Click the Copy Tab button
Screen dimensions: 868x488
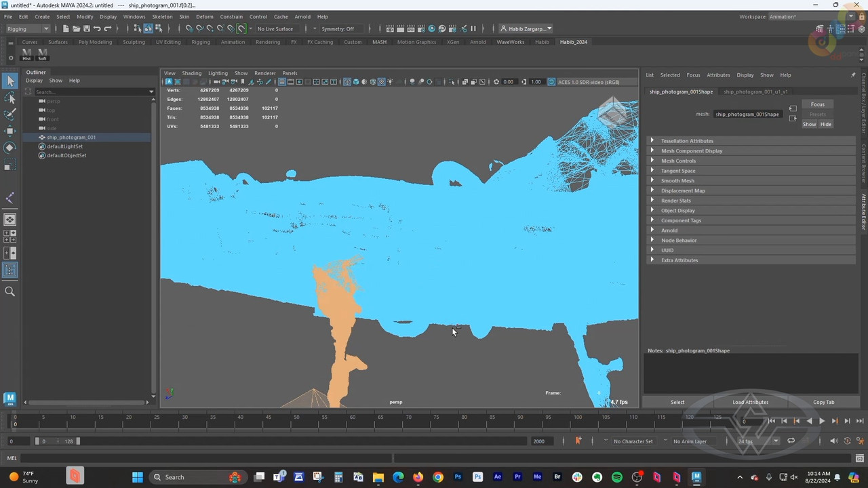[x=824, y=402]
